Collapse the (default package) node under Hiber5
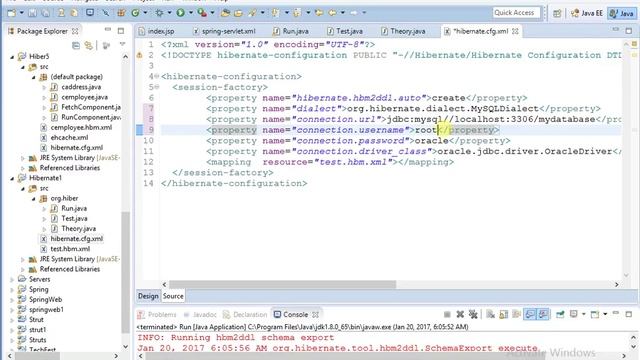 pos(33,77)
